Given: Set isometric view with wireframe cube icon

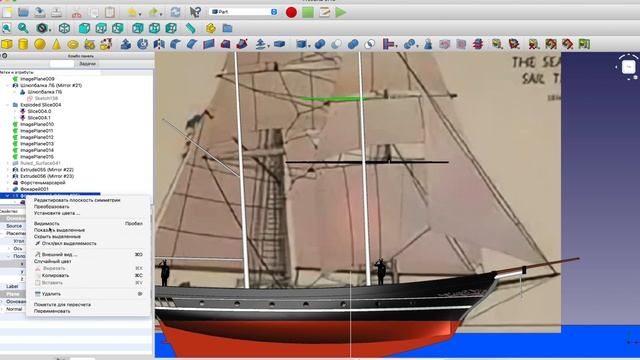Looking at the screenshot, I should tap(64, 28).
